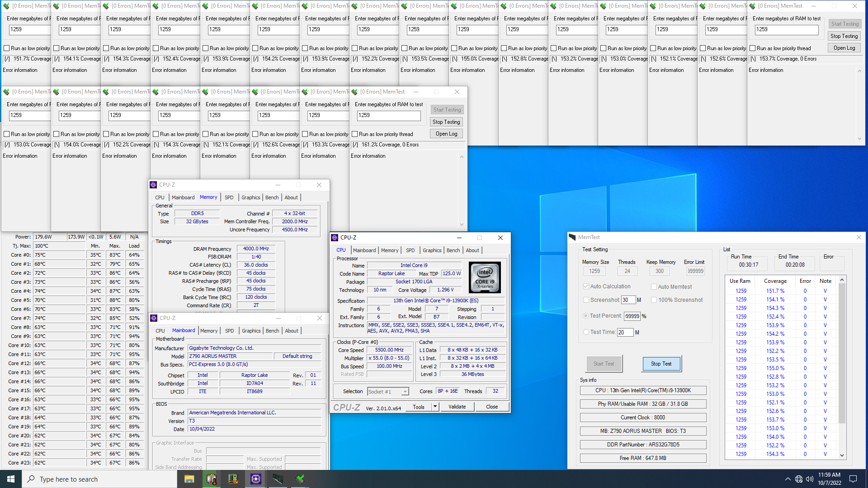Open the notification center icon
868x488 pixels.
coord(853,479)
